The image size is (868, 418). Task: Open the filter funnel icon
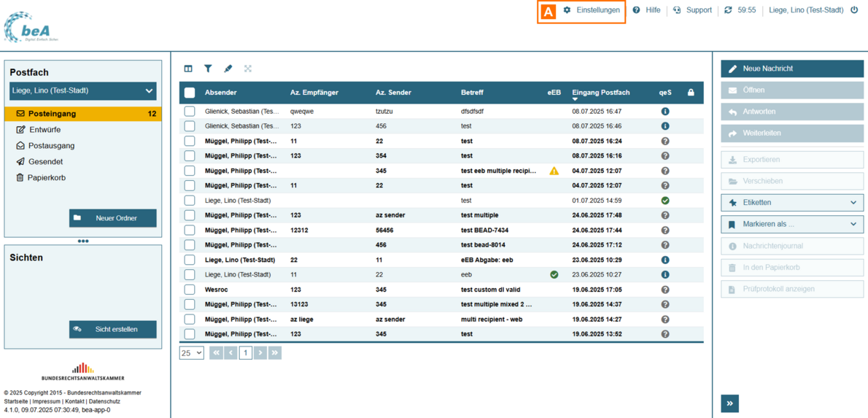coord(208,69)
